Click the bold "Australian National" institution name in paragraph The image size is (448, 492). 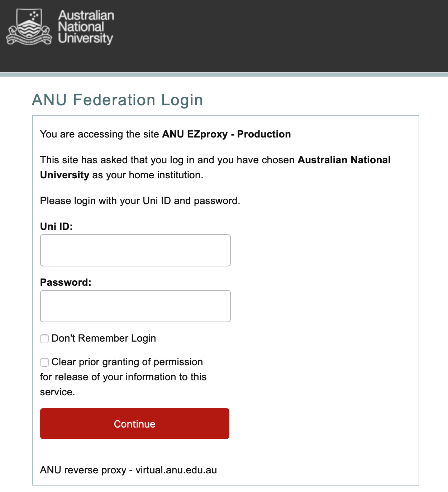point(344,160)
